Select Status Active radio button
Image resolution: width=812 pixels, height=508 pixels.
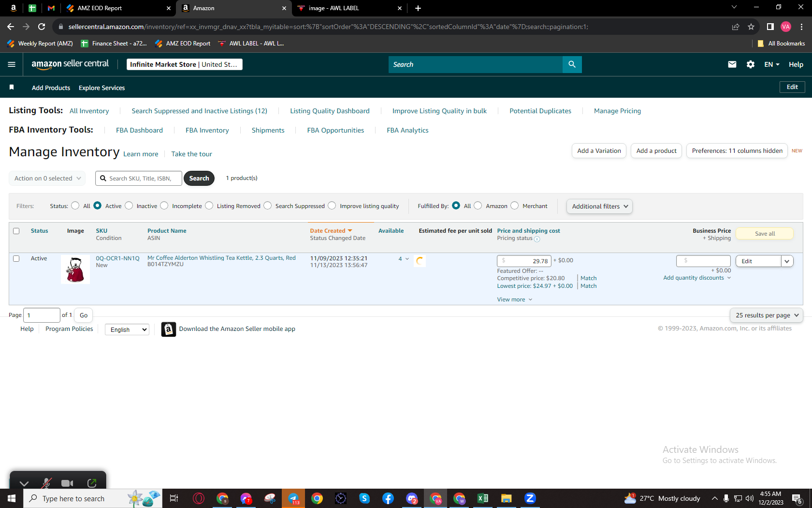tap(98, 206)
